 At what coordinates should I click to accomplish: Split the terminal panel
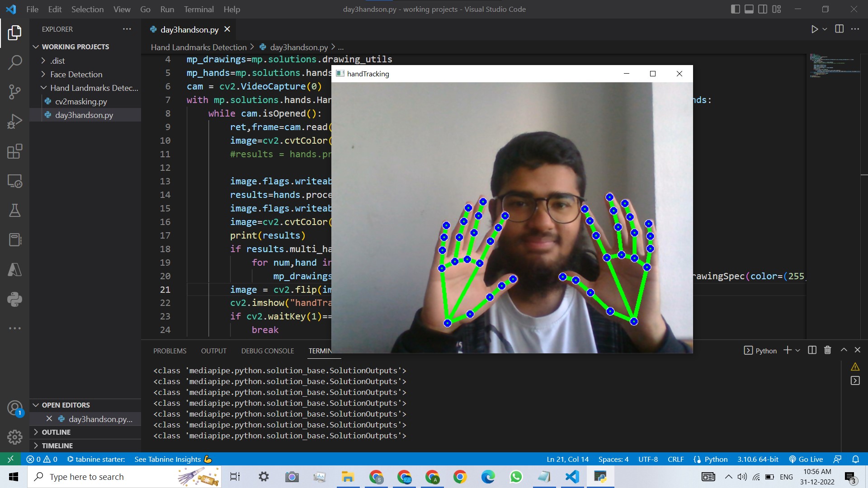(x=812, y=350)
